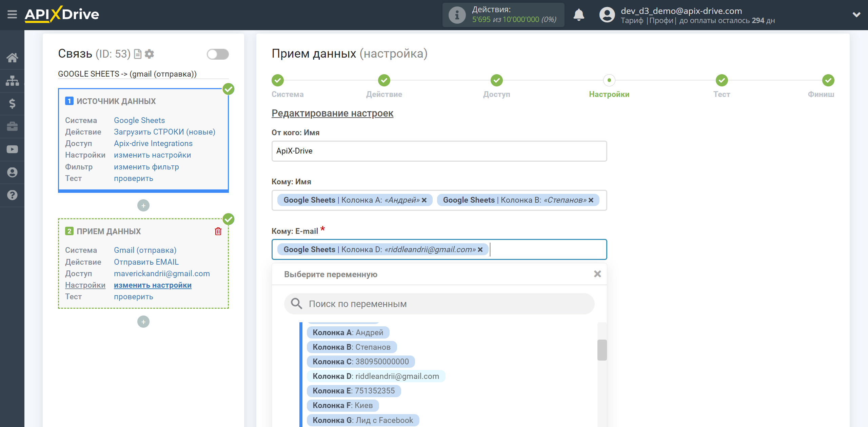Screen dimensions: 868x427
Task: Click the actions counter 5'695 из 10'000'000
Action: [x=514, y=20]
